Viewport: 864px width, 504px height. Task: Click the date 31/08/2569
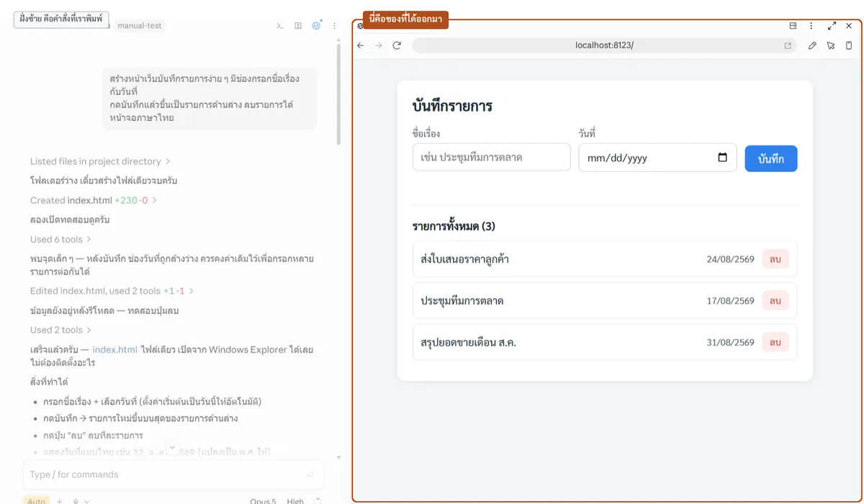pos(730,343)
